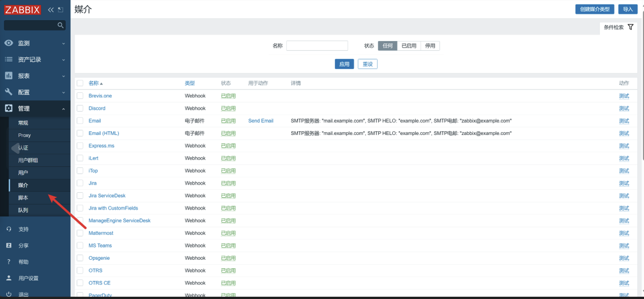Check the Email (HTML) row checkbox
644x299 pixels.
[x=80, y=133]
